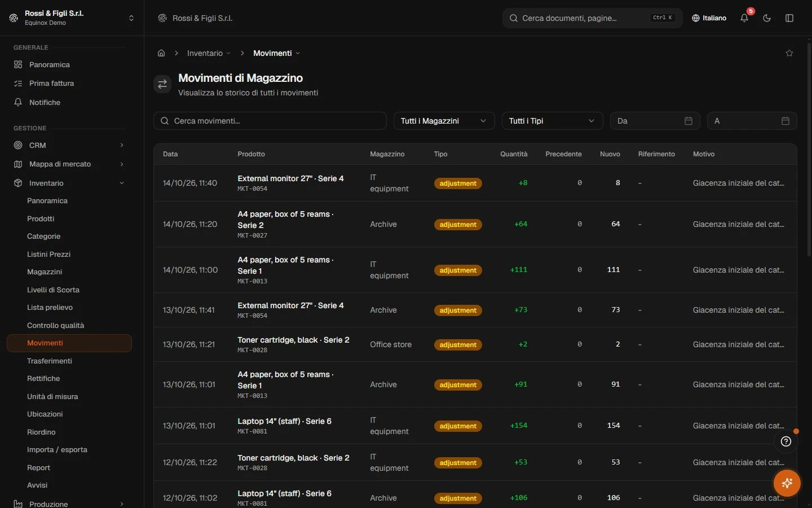Open the Movimenti breadcrumb dropdown

[276, 53]
